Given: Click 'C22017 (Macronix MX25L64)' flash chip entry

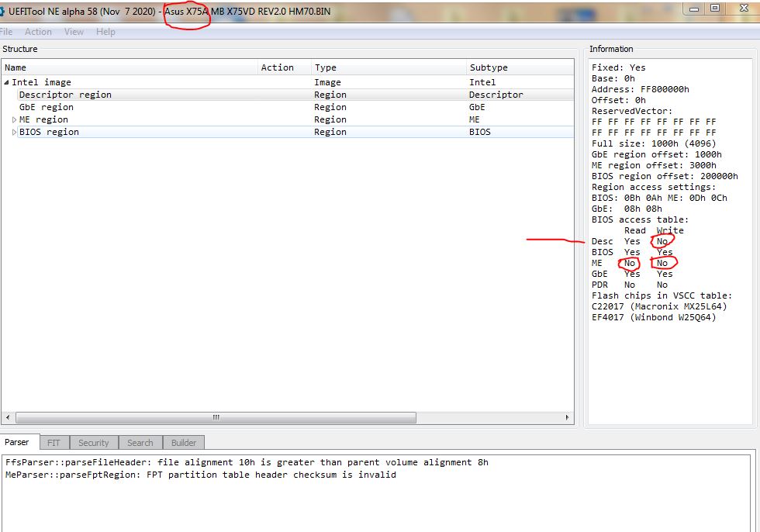Looking at the screenshot, I should point(659,306).
